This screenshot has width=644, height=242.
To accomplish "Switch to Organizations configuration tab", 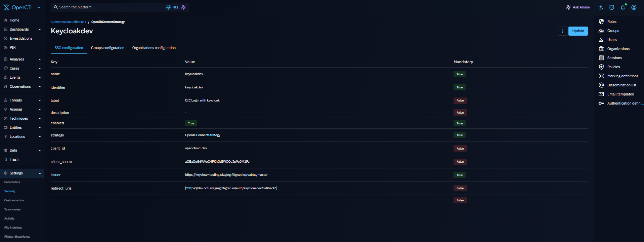I will [154, 48].
